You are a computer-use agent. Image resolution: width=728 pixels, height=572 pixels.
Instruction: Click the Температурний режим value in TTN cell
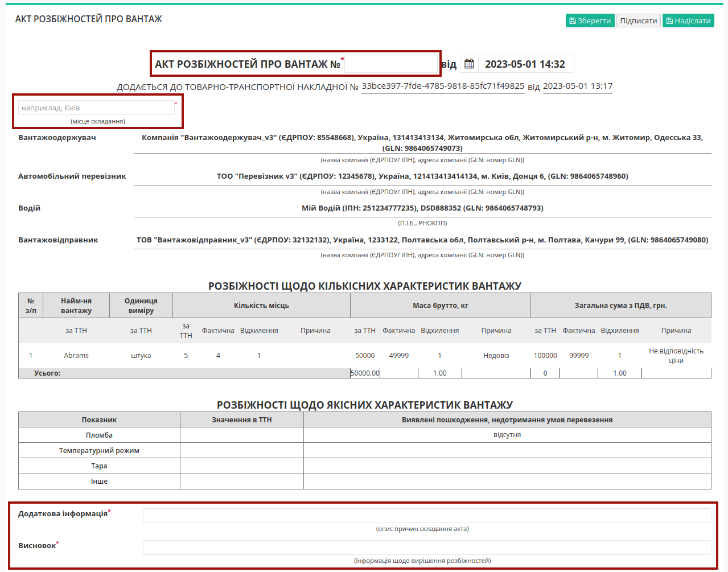pos(242,450)
